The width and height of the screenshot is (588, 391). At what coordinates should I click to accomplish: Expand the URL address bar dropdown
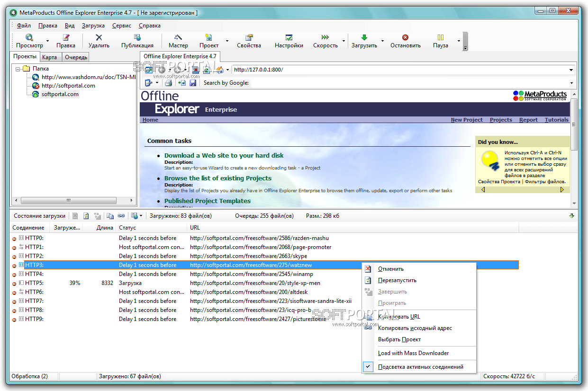pos(572,70)
